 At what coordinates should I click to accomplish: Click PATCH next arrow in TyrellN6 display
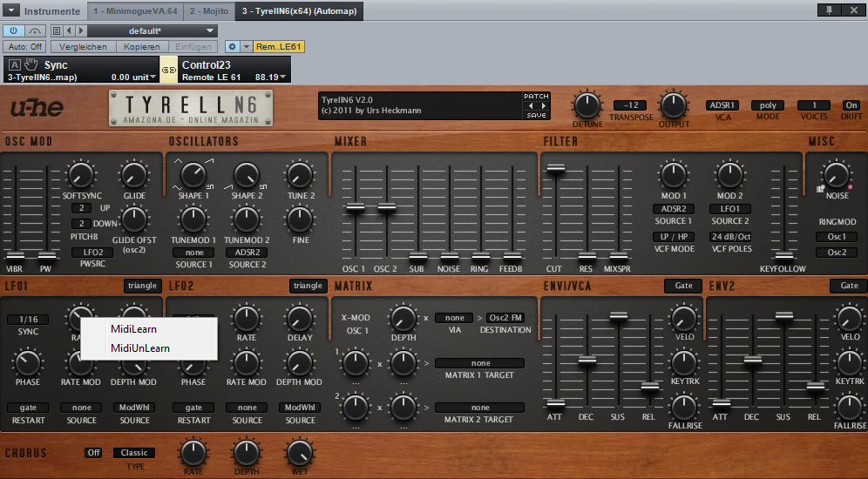click(x=543, y=105)
